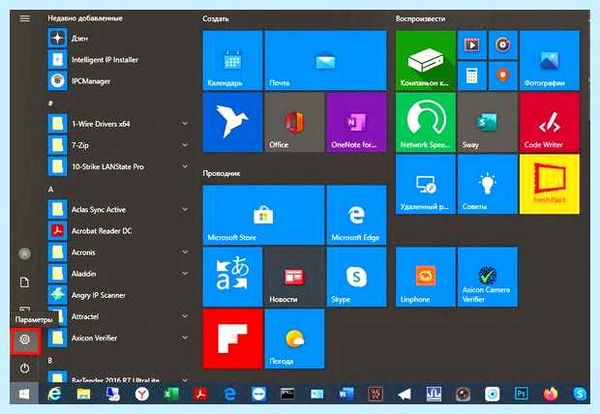Open the Новости news tile
This screenshot has height=414, width=600.
point(294,277)
